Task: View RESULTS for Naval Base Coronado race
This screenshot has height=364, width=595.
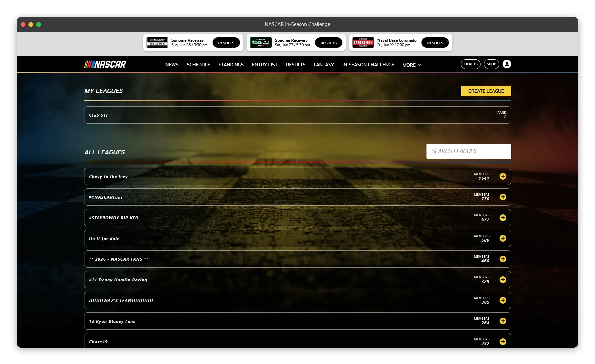Action: (x=435, y=43)
